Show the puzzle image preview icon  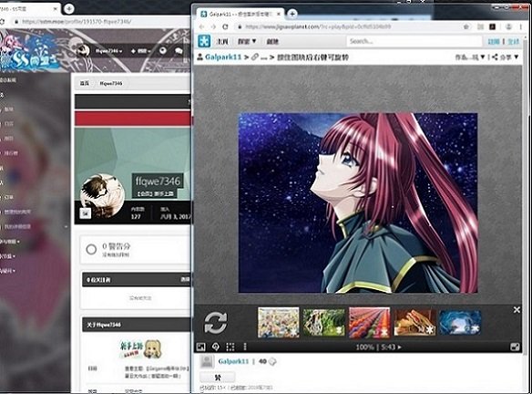(200, 347)
